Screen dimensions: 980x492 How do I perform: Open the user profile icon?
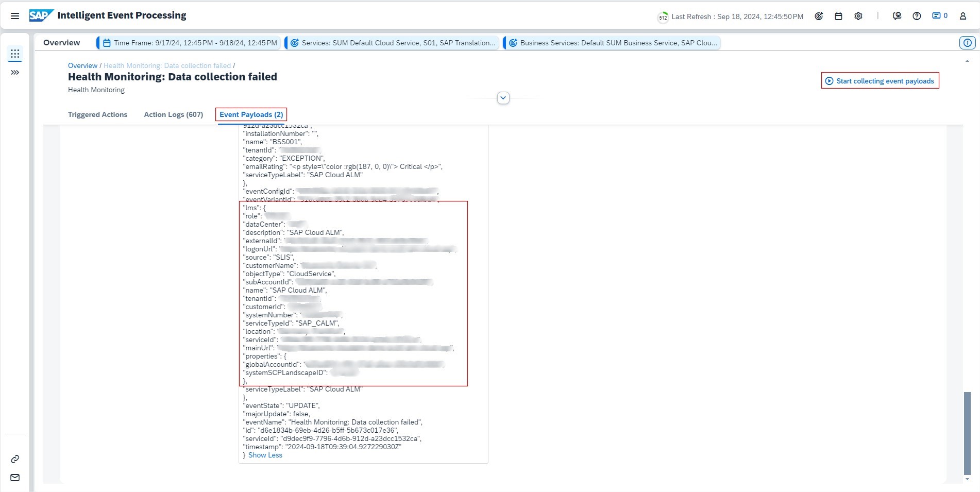[962, 16]
